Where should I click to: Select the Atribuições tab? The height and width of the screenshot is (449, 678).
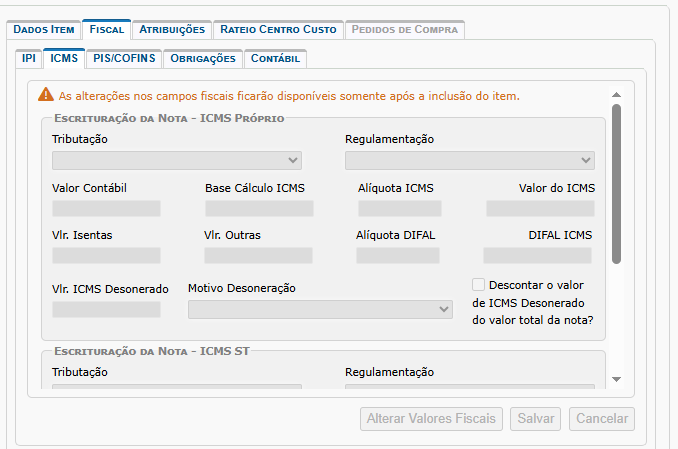[172, 30]
